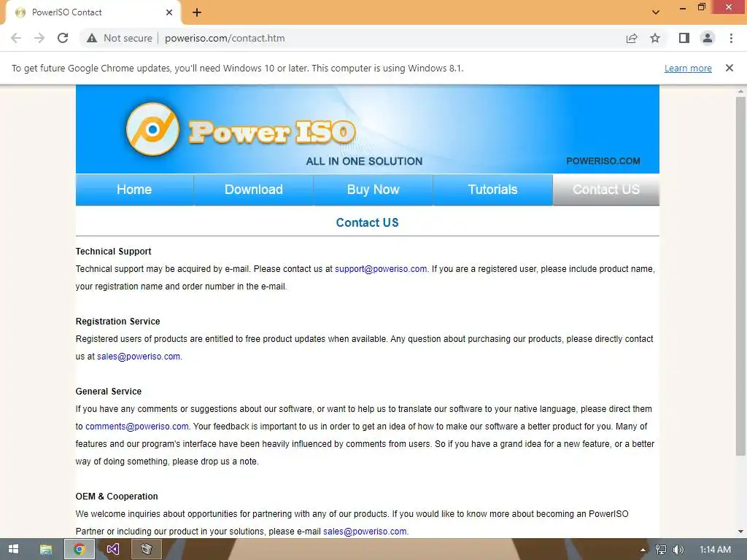The image size is (747, 560).
Task: Click the Power ISO banner title
Action: [x=272, y=132]
